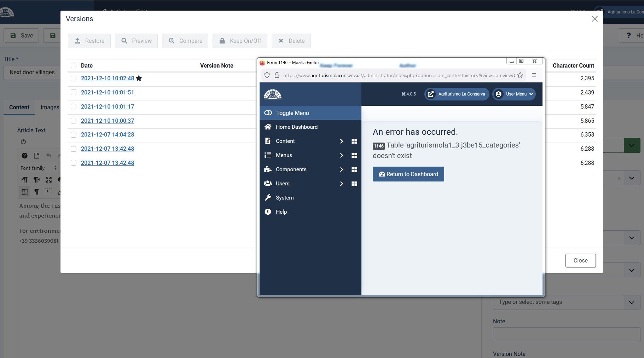Image resolution: width=644 pixels, height=358 pixels.
Task: Click the new document icon in editor
Action: click(x=36, y=156)
